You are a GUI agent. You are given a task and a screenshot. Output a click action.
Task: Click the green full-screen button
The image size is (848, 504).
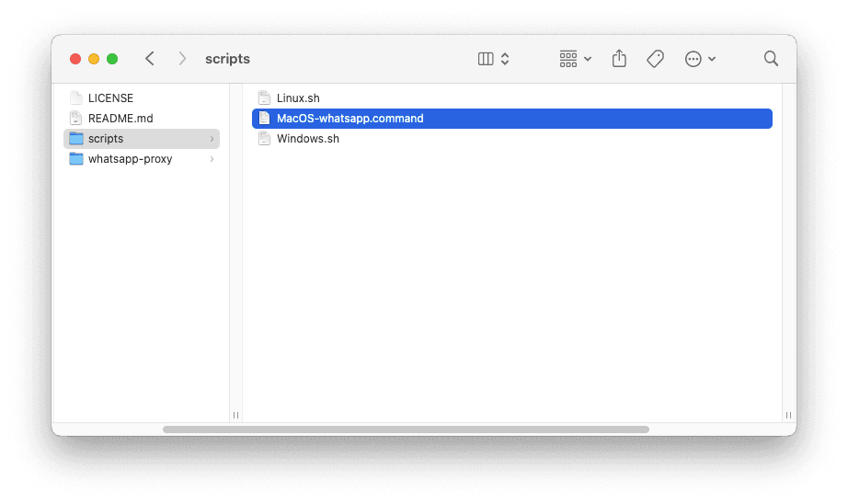click(x=112, y=59)
